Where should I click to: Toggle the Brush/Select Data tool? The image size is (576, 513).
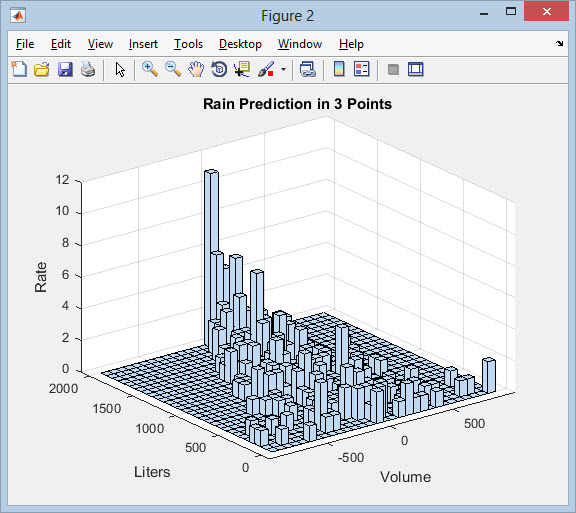tap(266, 69)
